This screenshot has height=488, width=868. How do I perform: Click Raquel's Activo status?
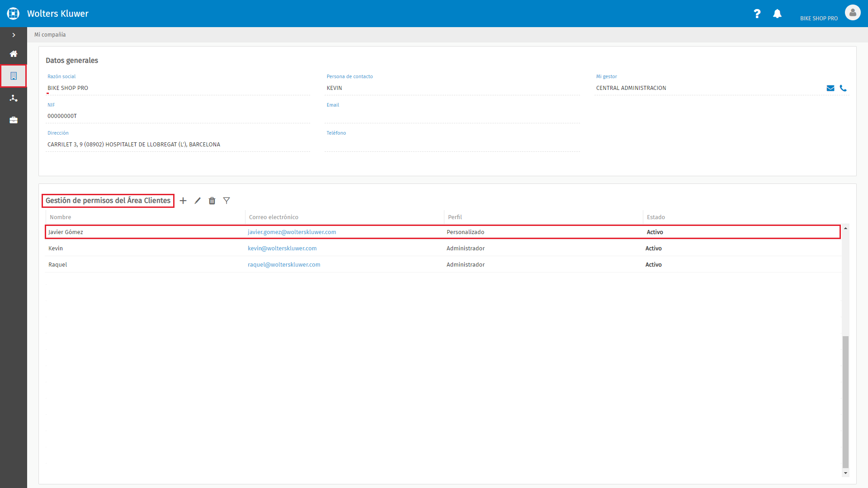pyautogui.click(x=653, y=265)
